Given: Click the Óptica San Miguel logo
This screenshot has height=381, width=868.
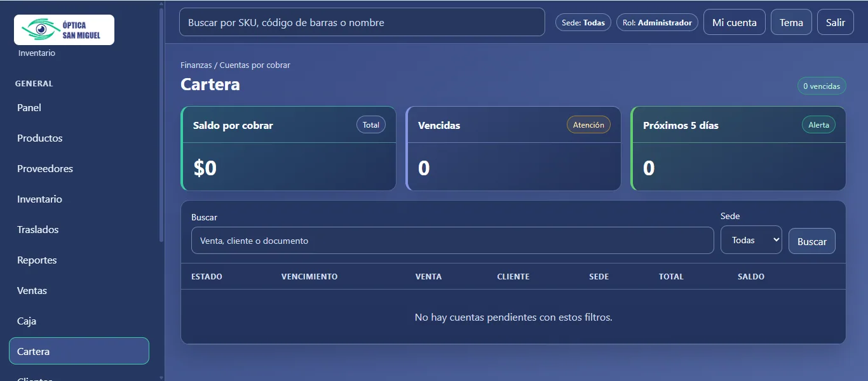Looking at the screenshot, I should pos(64,30).
